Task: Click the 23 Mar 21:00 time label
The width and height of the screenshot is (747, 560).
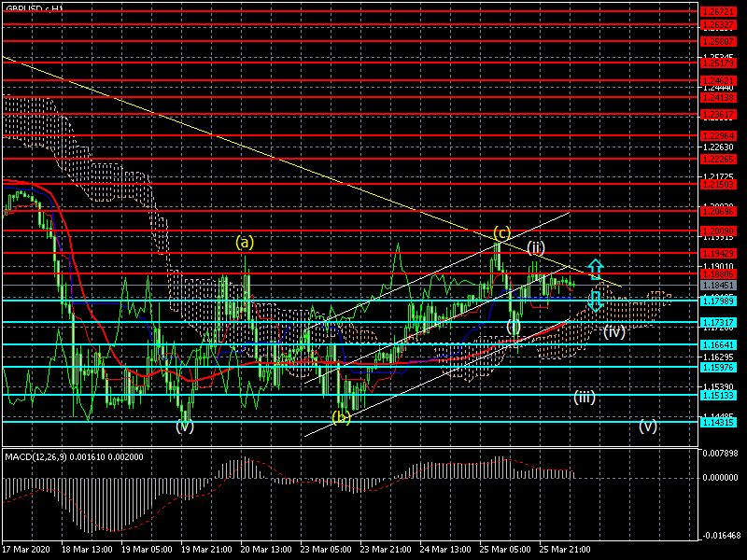Action: pyautogui.click(x=386, y=549)
